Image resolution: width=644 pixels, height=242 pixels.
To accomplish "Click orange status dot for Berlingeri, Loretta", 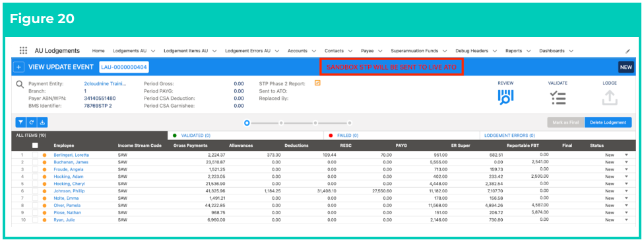I will [44, 155].
